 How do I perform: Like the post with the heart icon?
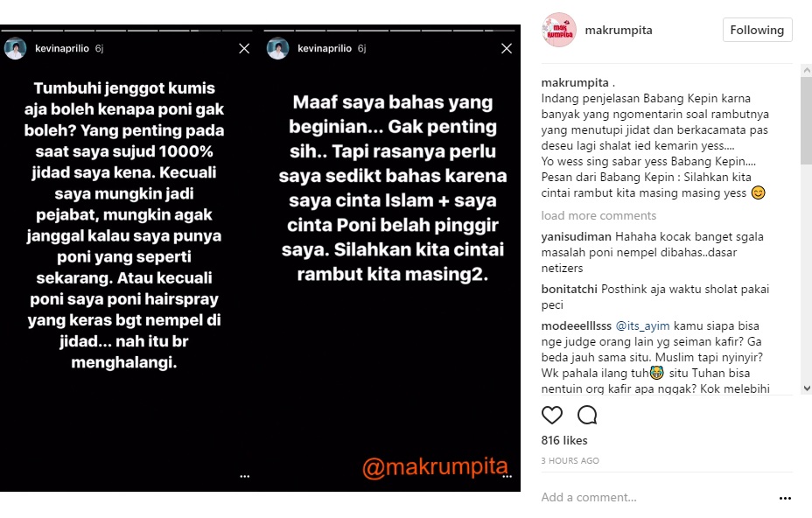551,415
